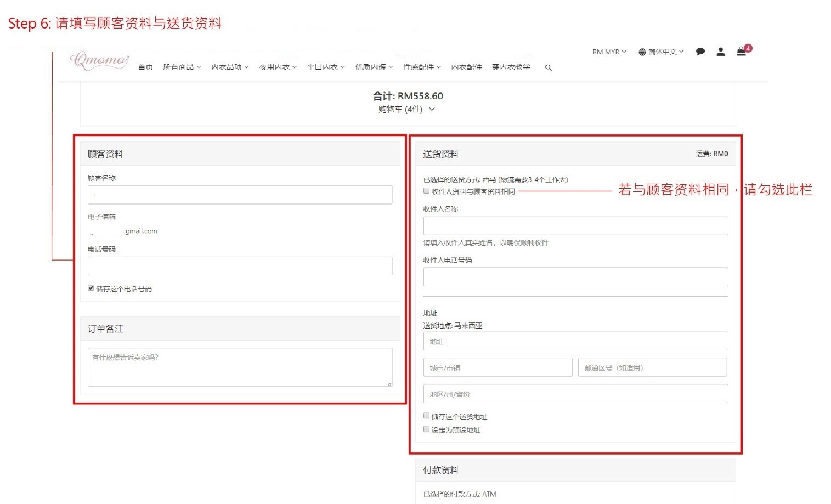Check 收件人资料与顾客资料相同 checkbox
Screen dimensions: 831x504
click(x=426, y=191)
